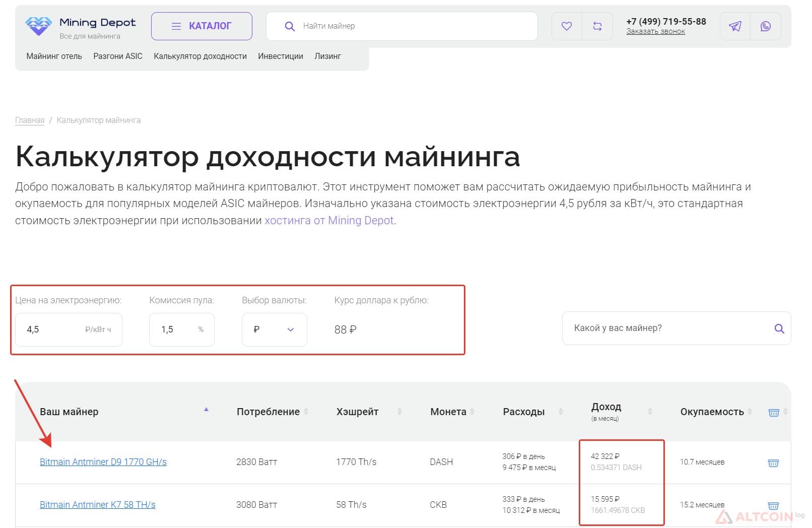Focus the 'Найти майнер' search field
This screenshot has width=812, height=528.
point(402,26)
